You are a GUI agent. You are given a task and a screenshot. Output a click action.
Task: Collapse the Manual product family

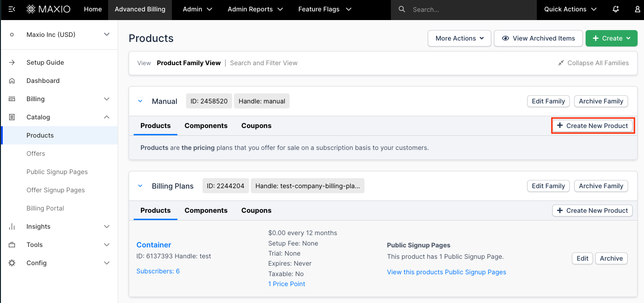tap(140, 101)
